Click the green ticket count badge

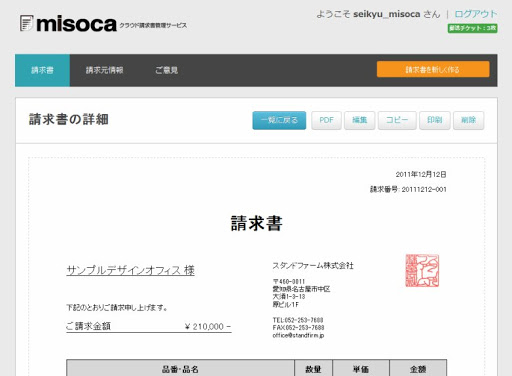(472, 28)
